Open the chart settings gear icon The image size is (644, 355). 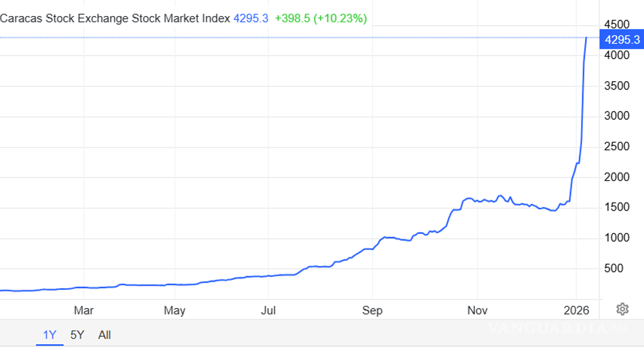click(623, 308)
